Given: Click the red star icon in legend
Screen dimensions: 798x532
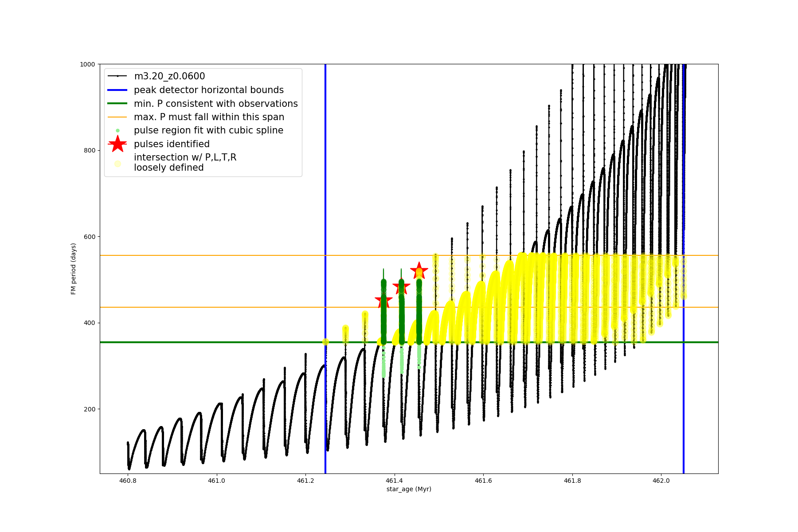Looking at the screenshot, I should tap(117, 144).
